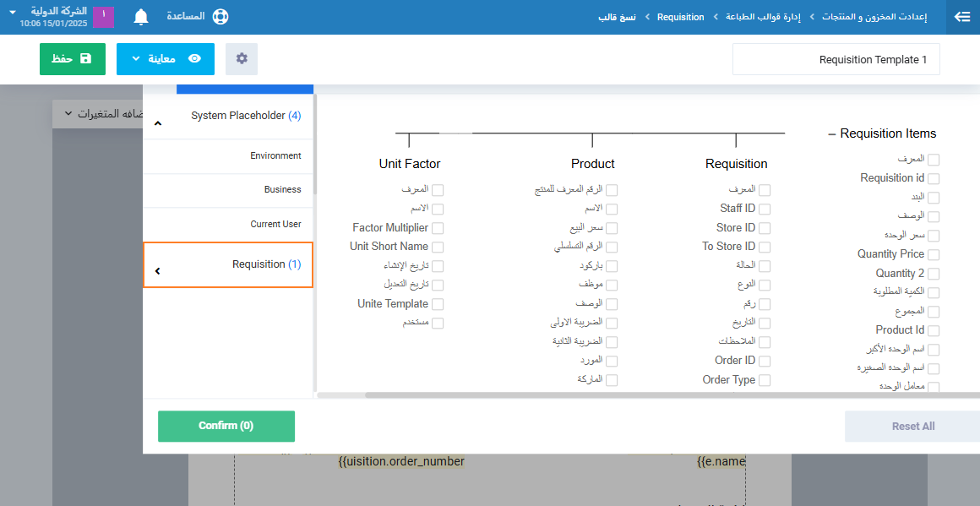
Task: Click the eye preview button
Action: tap(166, 59)
